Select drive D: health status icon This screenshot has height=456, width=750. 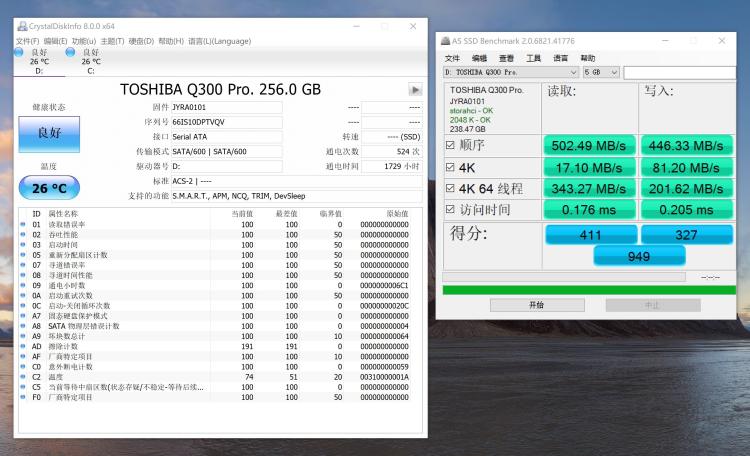(19, 52)
